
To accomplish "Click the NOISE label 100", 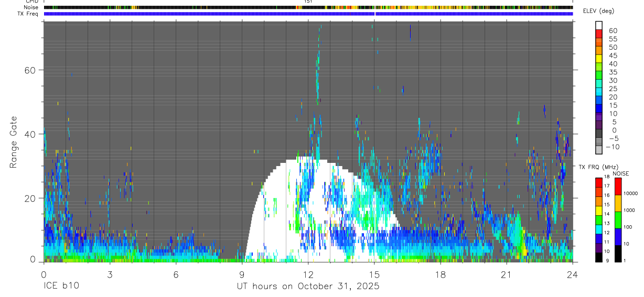I will tap(628, 227).
